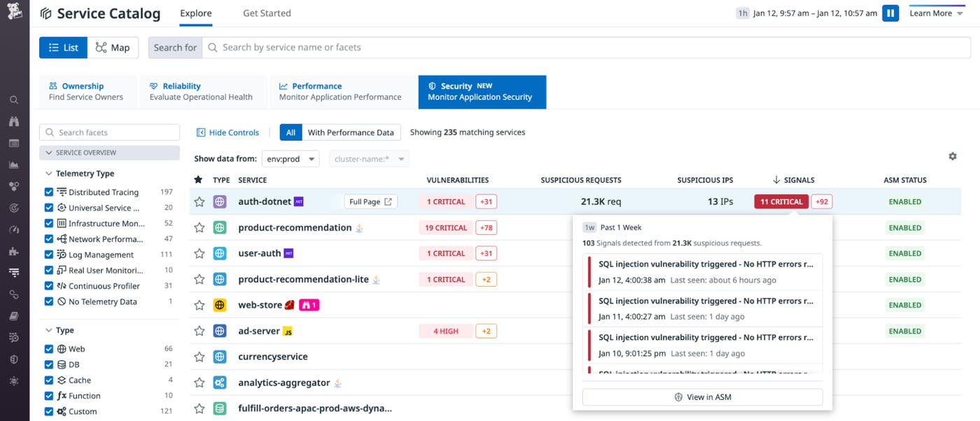Open the 1h time range selector
This screenshot has height=421, width=980.
(743, 13)
